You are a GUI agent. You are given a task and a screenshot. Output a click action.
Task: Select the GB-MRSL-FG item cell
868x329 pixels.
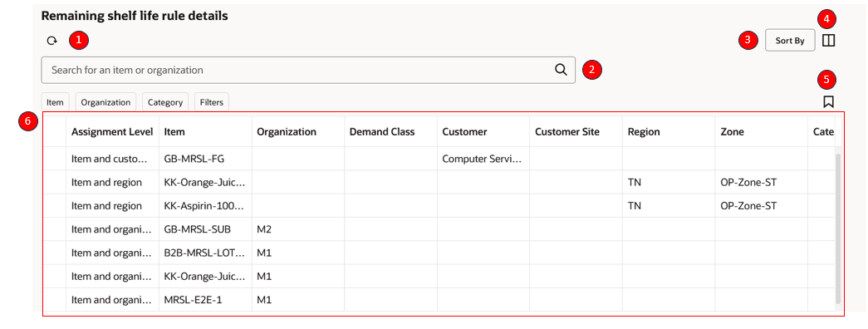[x=205, y=159]
